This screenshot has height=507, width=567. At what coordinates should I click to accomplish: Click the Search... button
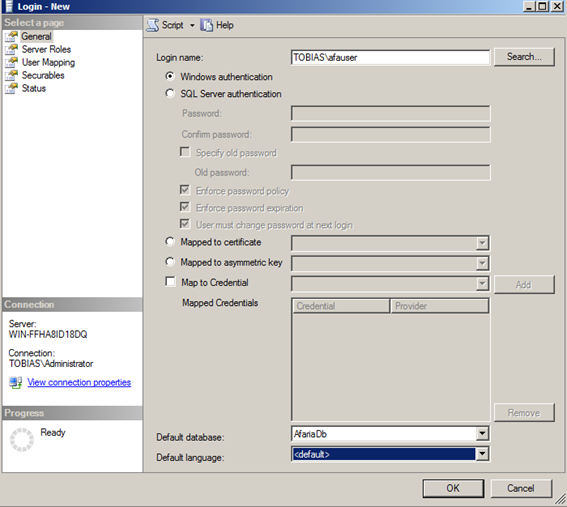524,57
